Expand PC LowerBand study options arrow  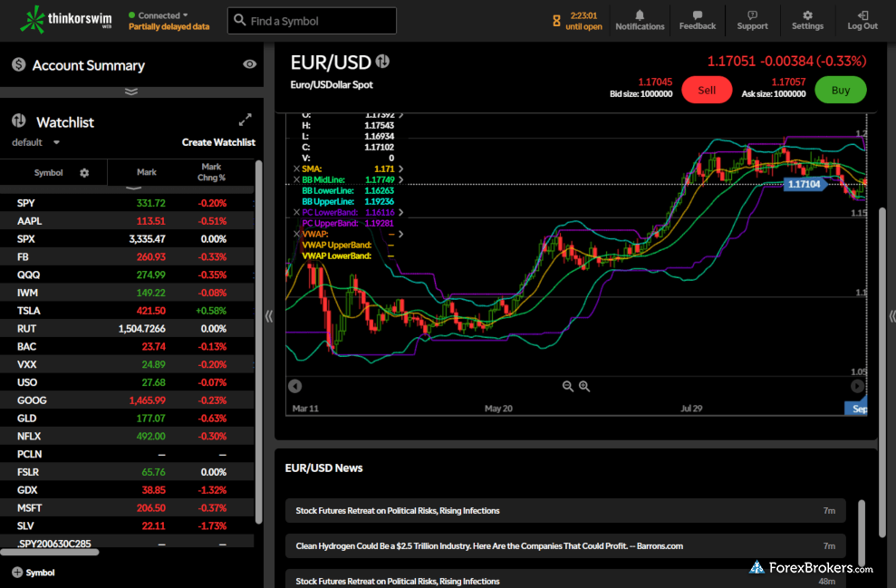[x=401, y=212]
